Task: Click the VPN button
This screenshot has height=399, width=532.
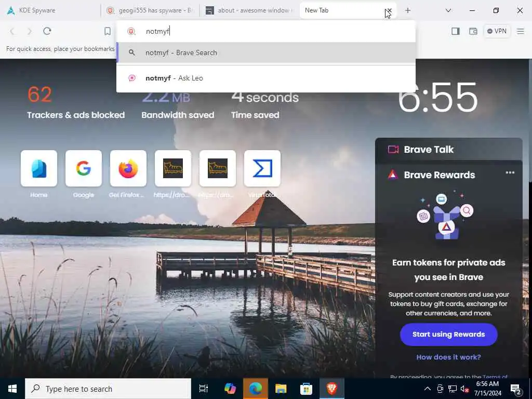Action: 497,31
